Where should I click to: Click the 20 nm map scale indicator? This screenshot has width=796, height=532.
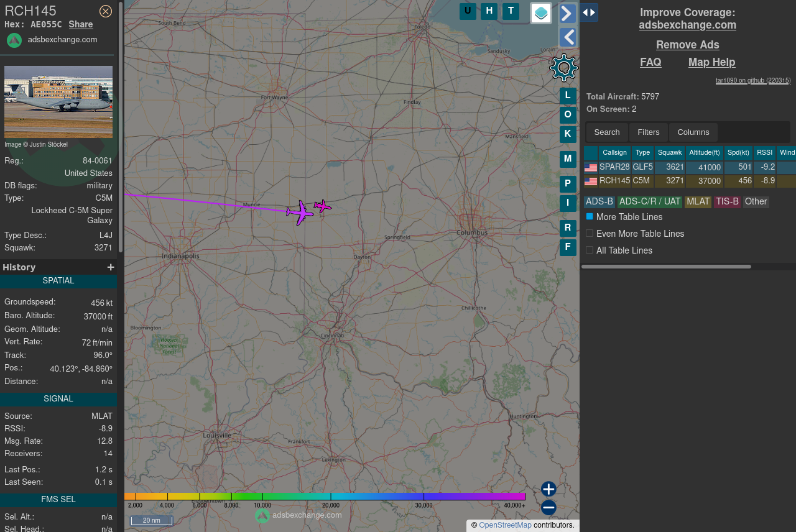[x=151, y=521]
